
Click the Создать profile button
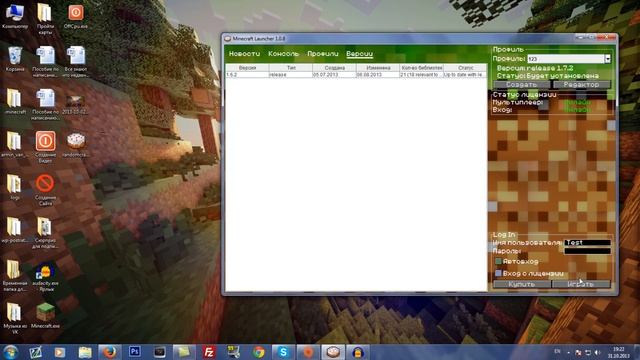[x=522, y=84]
